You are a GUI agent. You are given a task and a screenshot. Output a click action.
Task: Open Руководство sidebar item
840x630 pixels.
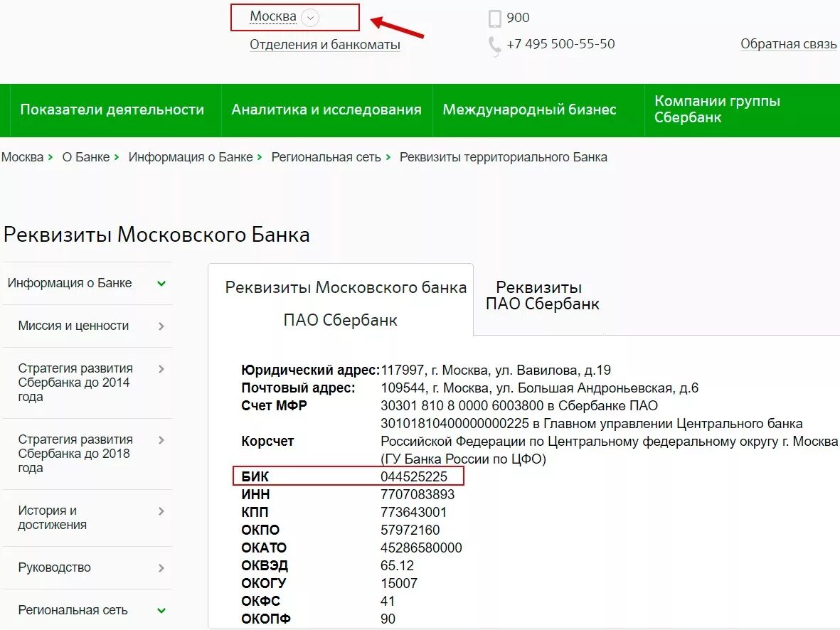click(x=54, y=567)
